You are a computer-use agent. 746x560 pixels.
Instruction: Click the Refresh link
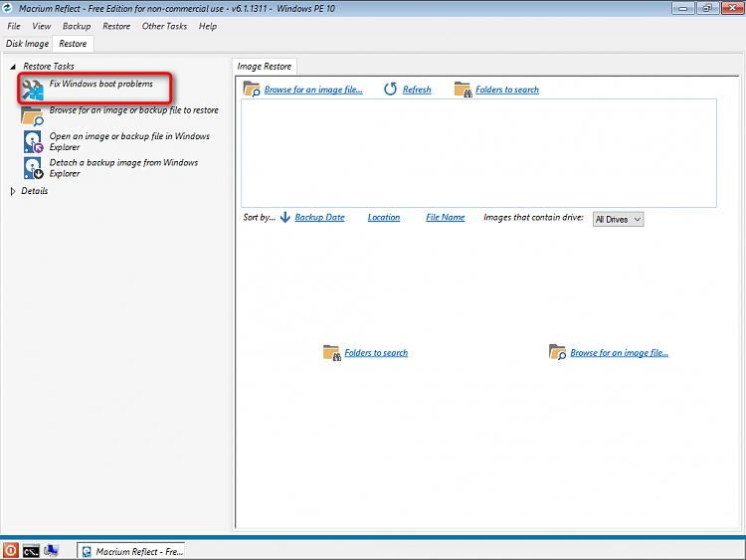click(417, 90)
